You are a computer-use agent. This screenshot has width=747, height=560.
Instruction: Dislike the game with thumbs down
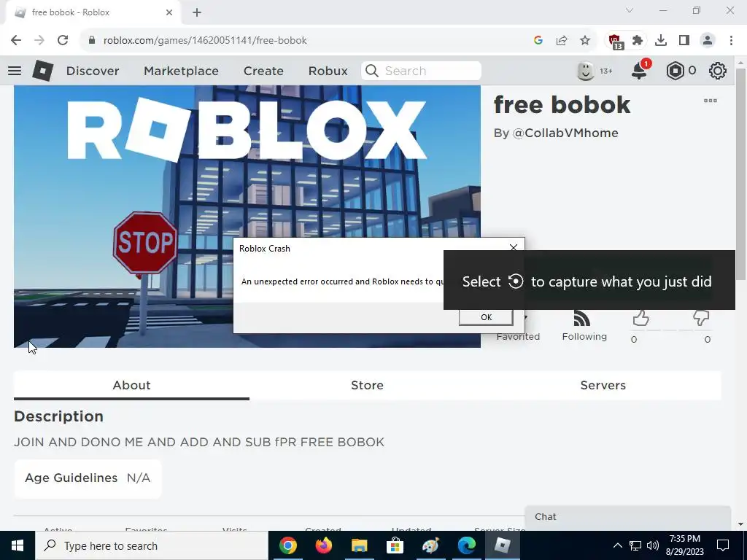(x=701, y=318)
